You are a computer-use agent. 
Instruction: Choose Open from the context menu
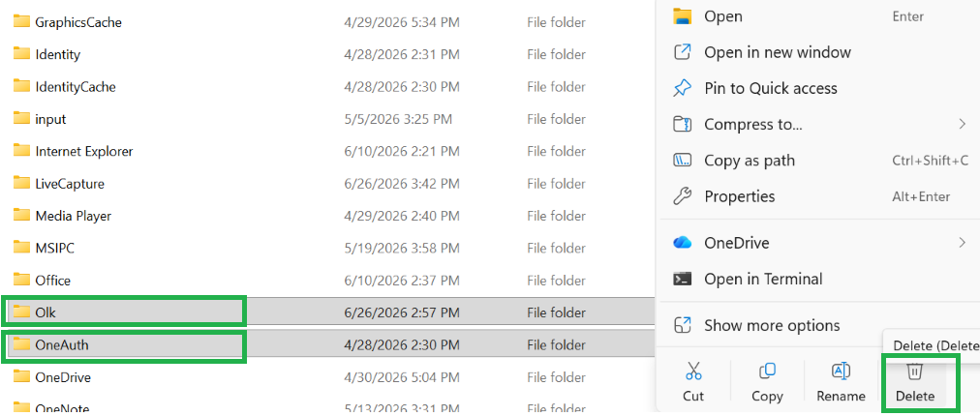click(x=820, y=16)
